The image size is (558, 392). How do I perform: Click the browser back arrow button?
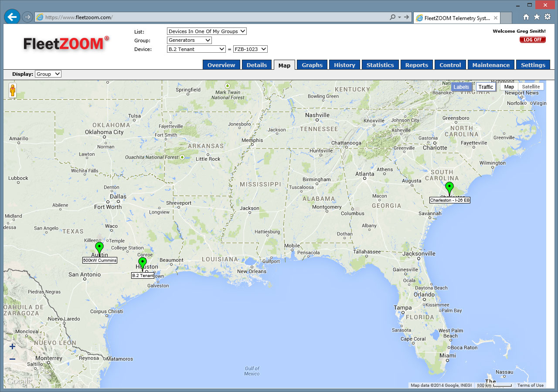(12, 17)
